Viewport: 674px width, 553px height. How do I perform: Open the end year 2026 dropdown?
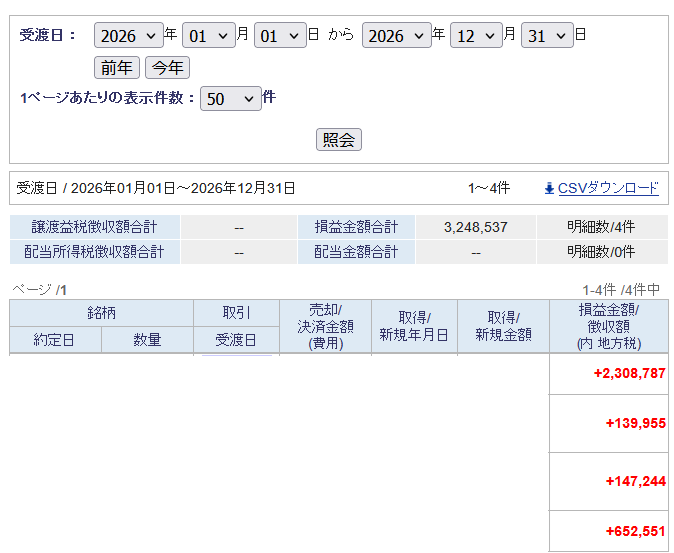pos(397,35)
